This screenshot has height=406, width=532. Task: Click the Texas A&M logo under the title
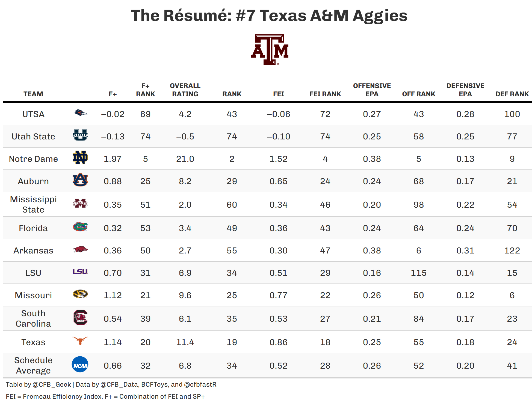[270, 50]
